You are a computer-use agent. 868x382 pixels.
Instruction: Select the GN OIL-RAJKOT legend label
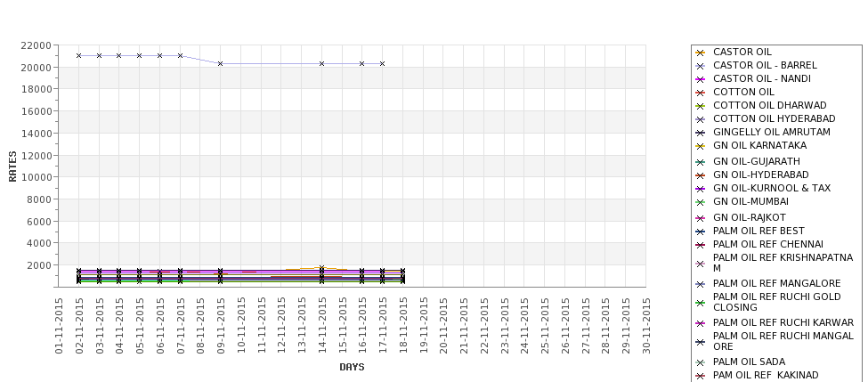[749, 217]
